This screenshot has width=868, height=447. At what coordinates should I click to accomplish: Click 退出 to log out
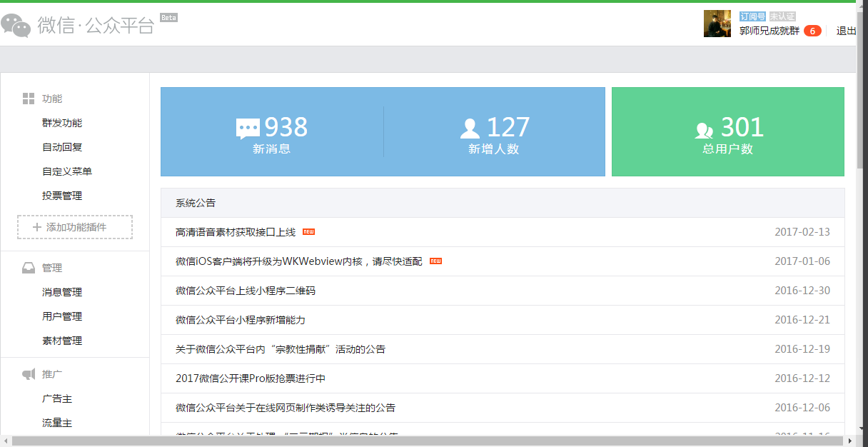846,31
